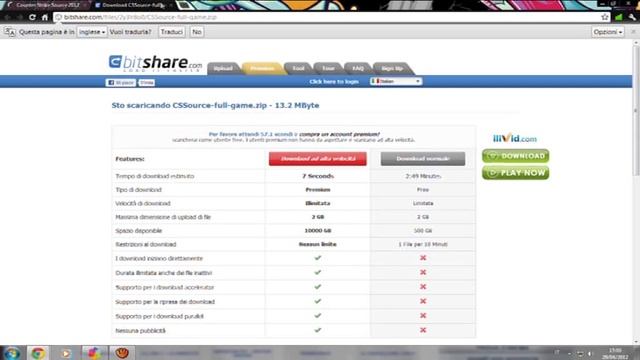Screen dimensions: 640x360
Task: Click the 'Traduci' translate button
Action: click(171, 32)
